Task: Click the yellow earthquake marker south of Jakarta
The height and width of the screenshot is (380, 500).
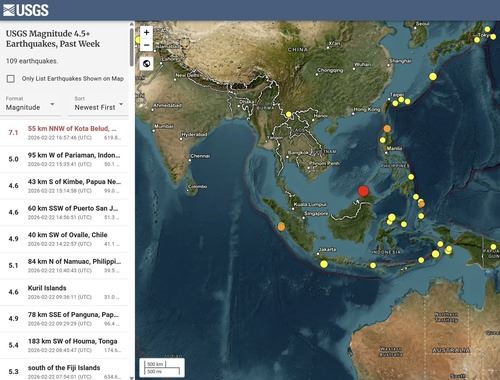Action: (x=324, y=264)
